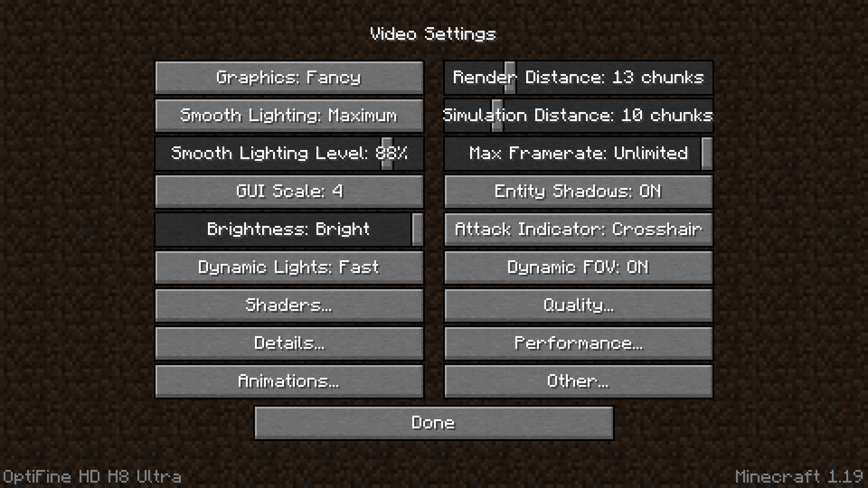
Task: Toggle Graphics between Fancy and Fast
Action: [289, 77]
